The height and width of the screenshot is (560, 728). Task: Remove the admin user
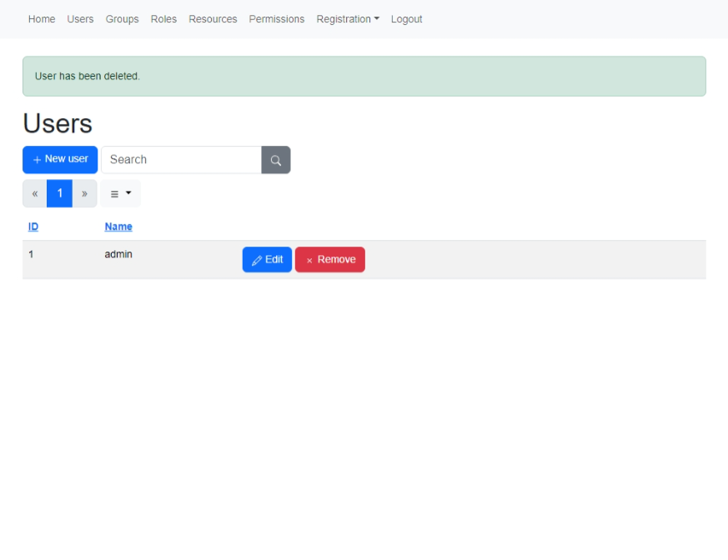tap(330, 260)
